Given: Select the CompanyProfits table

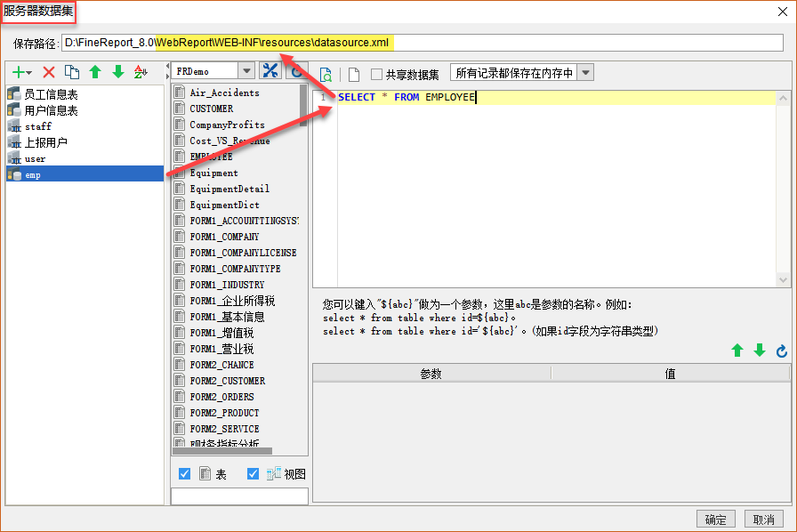Looking at the screenshot, I should click(227, 125).
